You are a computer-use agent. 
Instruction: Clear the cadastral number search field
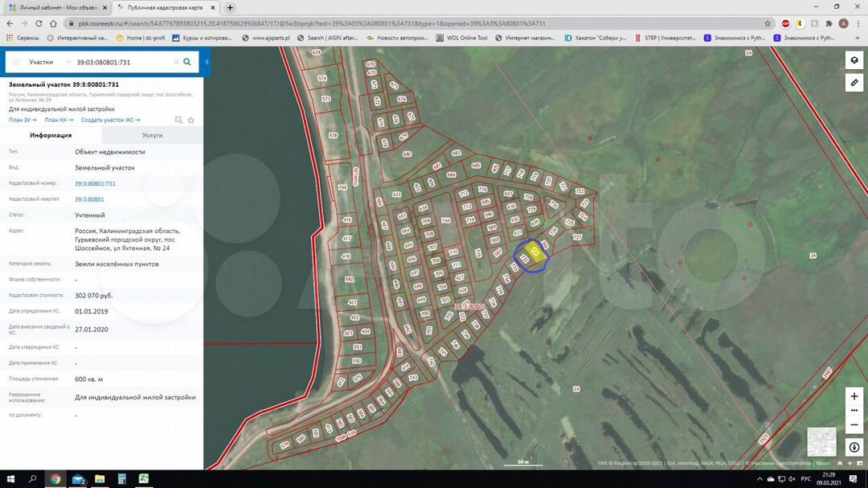[x=176, y=62]
